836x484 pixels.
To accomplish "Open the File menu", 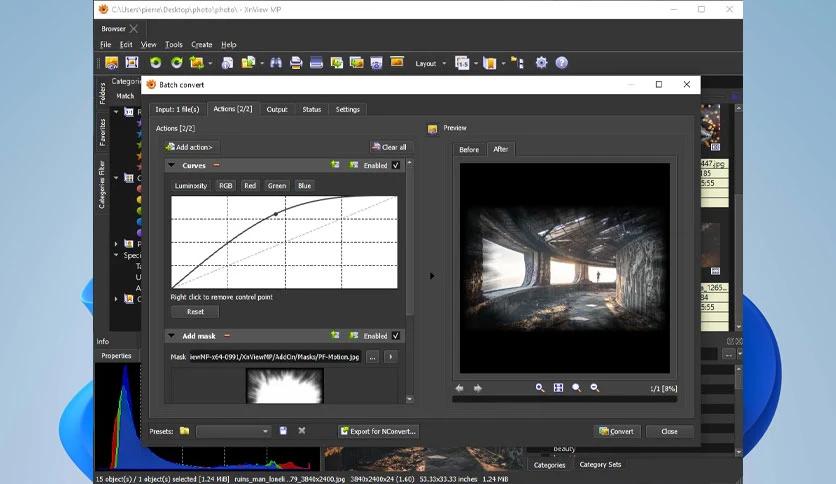I will [x=106, y=45].
